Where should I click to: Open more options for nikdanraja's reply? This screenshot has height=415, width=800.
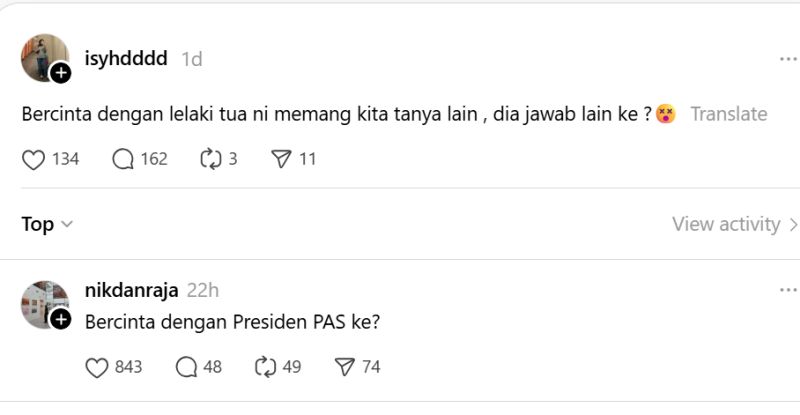coord(788,290)
